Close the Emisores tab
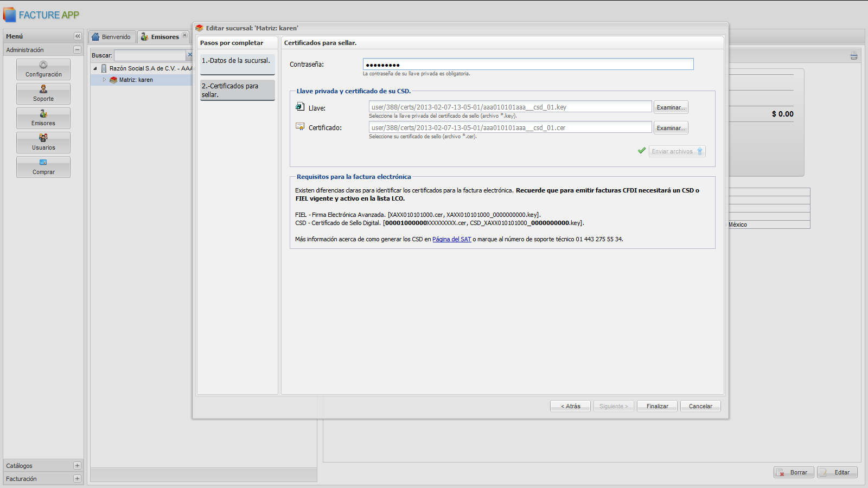This screenshot has height=488, width=868. coord(184,35)
